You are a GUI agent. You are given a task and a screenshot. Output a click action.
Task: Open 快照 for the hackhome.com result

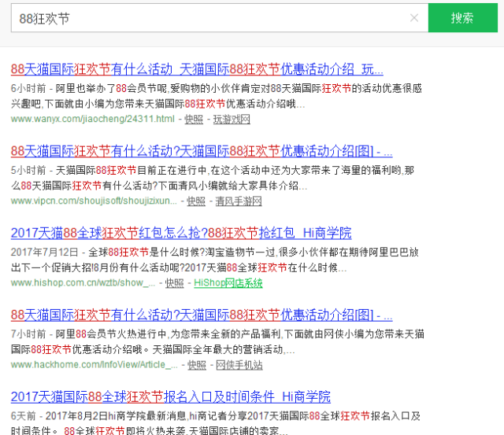click(x=197, y=365)
